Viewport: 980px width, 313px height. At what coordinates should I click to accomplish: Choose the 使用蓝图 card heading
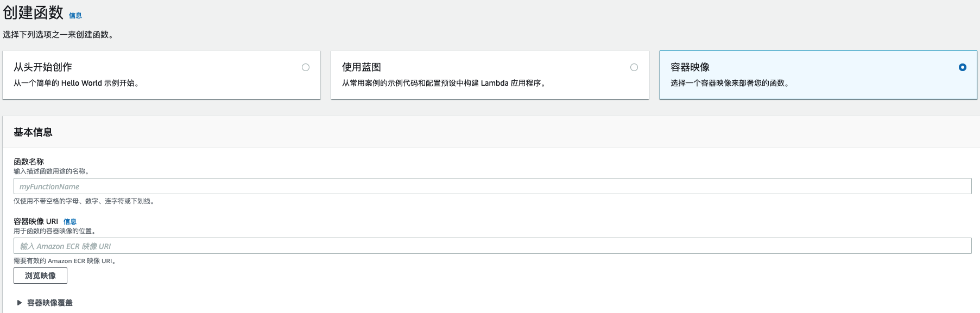362,67
